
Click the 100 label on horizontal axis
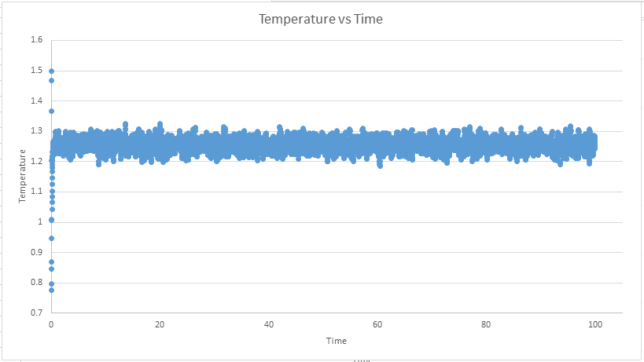(594, 324)
